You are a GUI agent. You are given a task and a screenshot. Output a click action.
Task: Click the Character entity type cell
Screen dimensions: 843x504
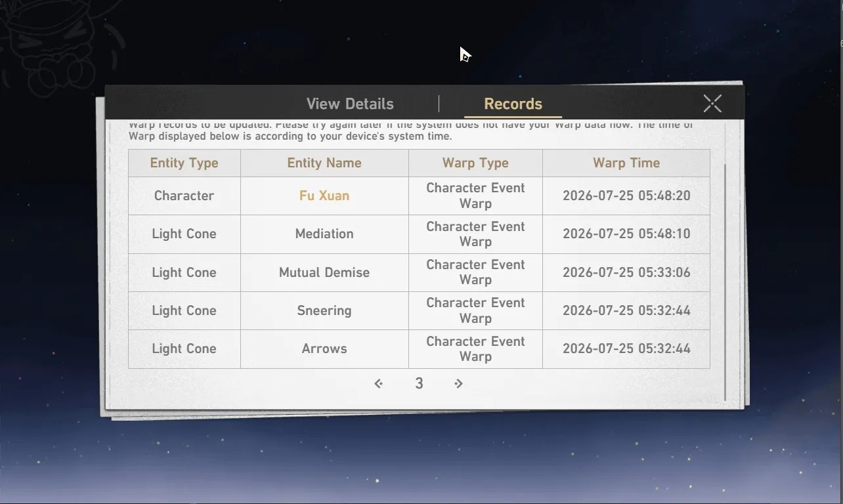point(184,196)
